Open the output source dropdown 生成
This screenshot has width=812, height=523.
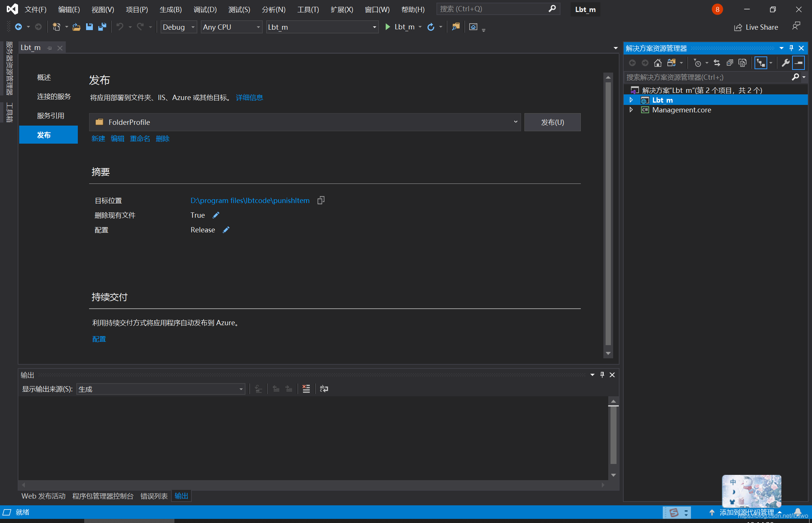coord(161,389)
